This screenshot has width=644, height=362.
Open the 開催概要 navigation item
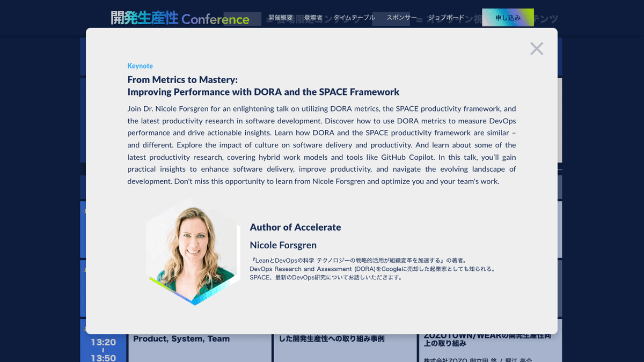tap(281, 18)
